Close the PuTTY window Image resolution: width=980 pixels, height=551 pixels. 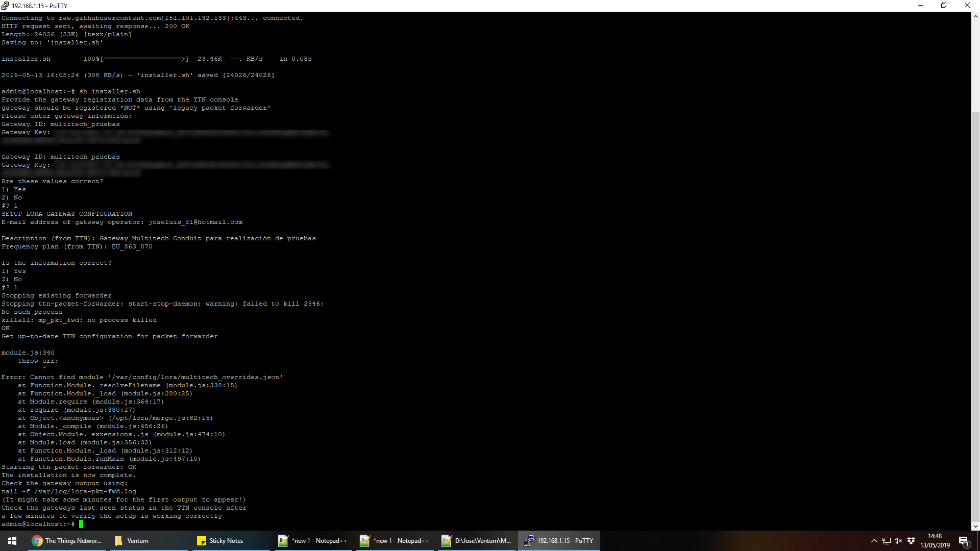967,6
